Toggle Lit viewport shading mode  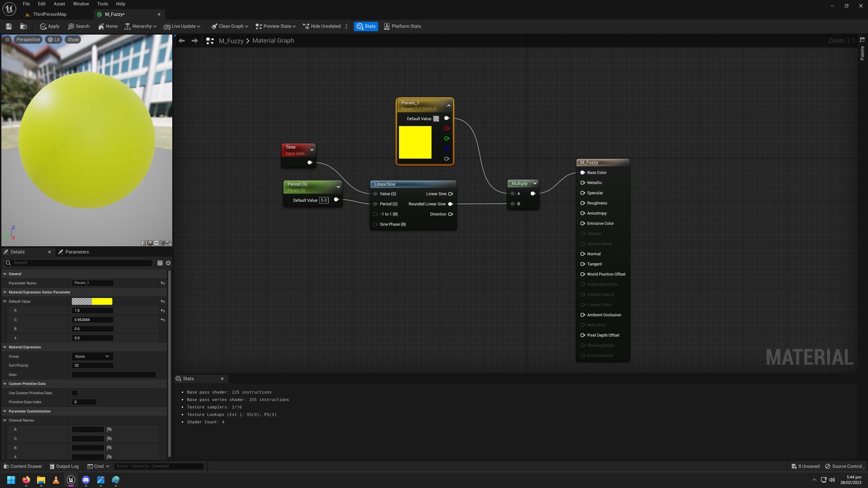tap(54, 39)
